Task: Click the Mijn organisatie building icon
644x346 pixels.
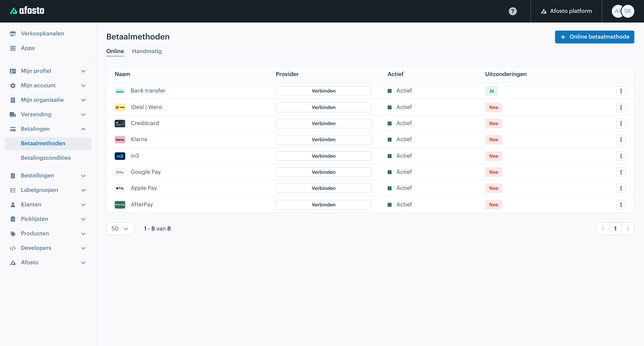Action: click(x=13, y=100)
